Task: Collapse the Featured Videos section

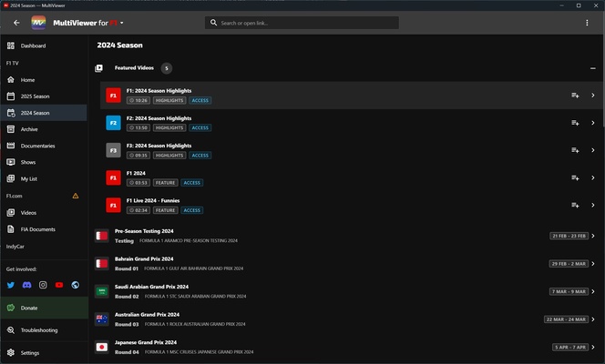Action: click(x=592, y=68)
